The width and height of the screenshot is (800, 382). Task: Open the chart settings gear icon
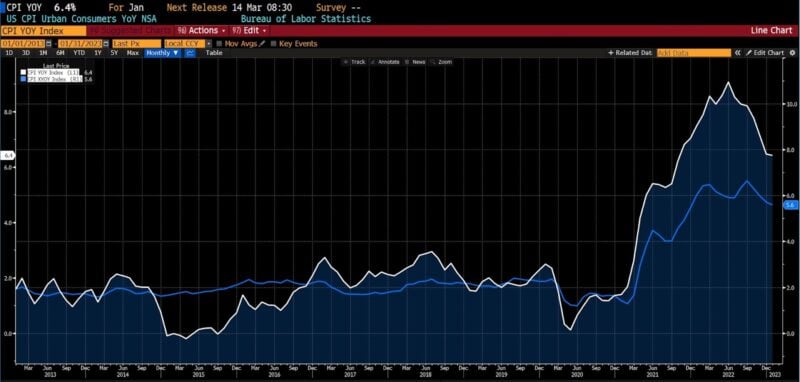pos(792,53)
